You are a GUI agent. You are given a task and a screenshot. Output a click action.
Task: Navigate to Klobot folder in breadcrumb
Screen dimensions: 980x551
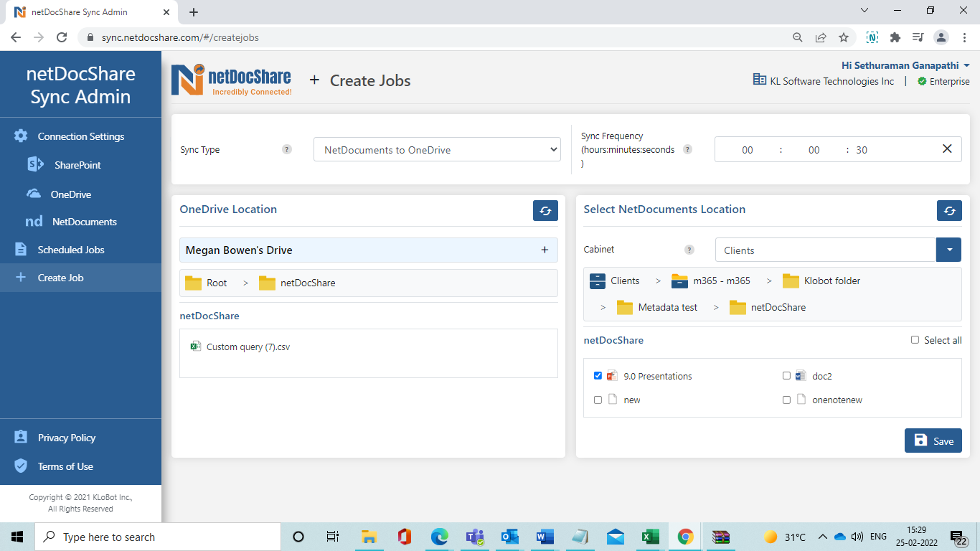[832, 281]
